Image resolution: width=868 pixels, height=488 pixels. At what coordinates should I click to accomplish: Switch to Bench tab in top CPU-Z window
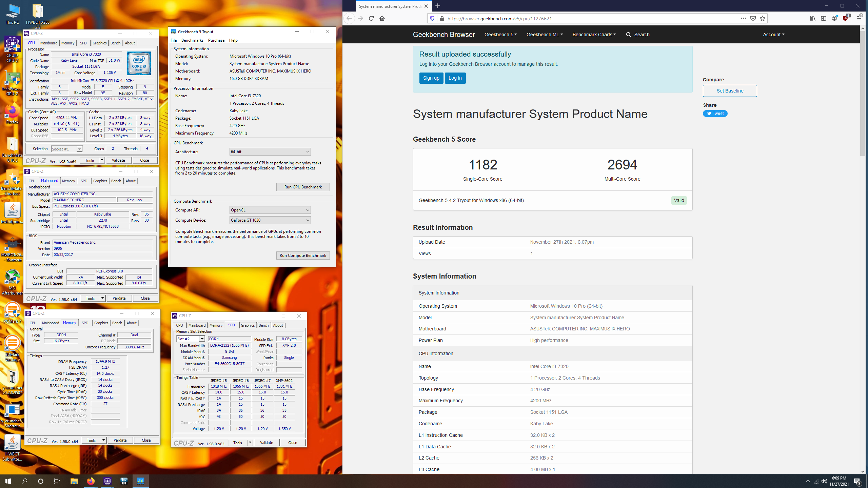click(x=115, y=43)
